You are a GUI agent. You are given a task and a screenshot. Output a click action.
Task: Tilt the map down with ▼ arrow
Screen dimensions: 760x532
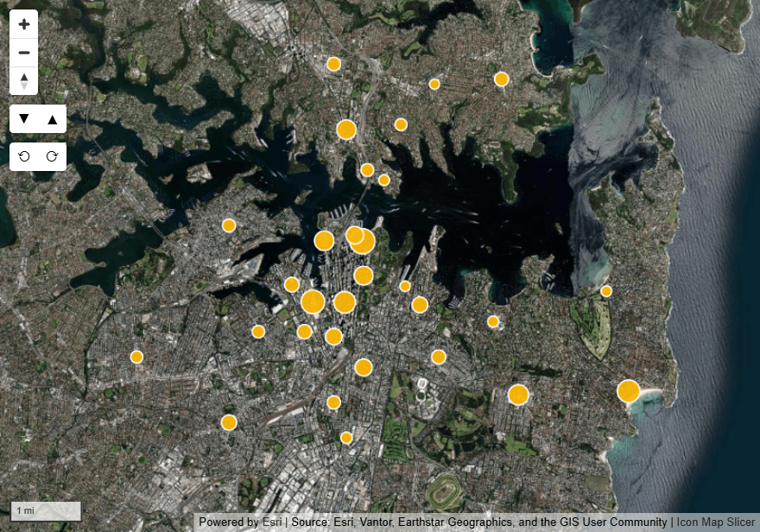point(24,118)
